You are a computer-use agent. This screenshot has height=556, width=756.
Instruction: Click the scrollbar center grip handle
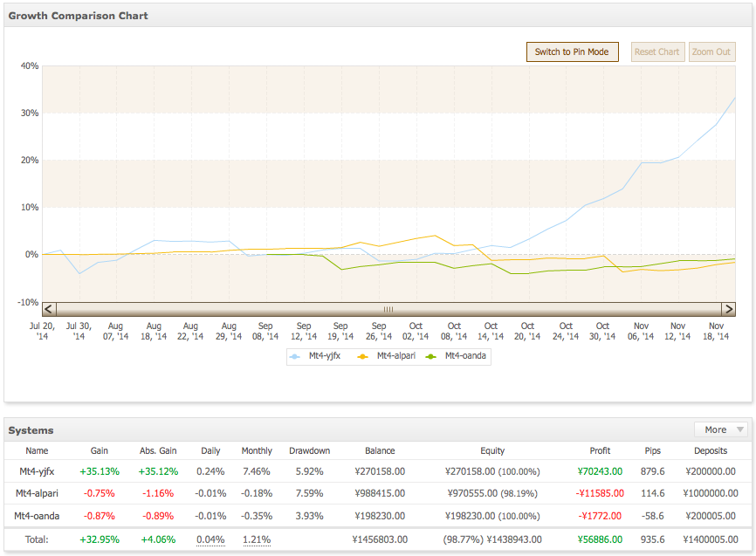tap(388, 309)
